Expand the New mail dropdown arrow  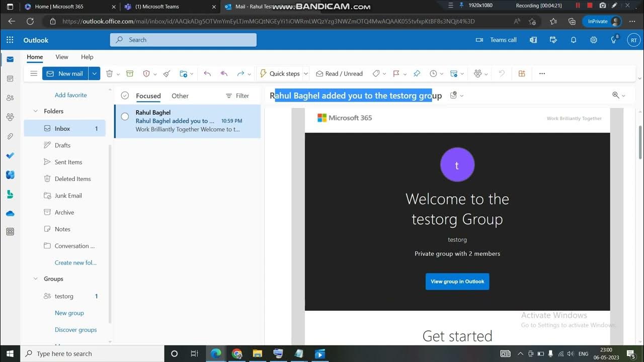94,73
